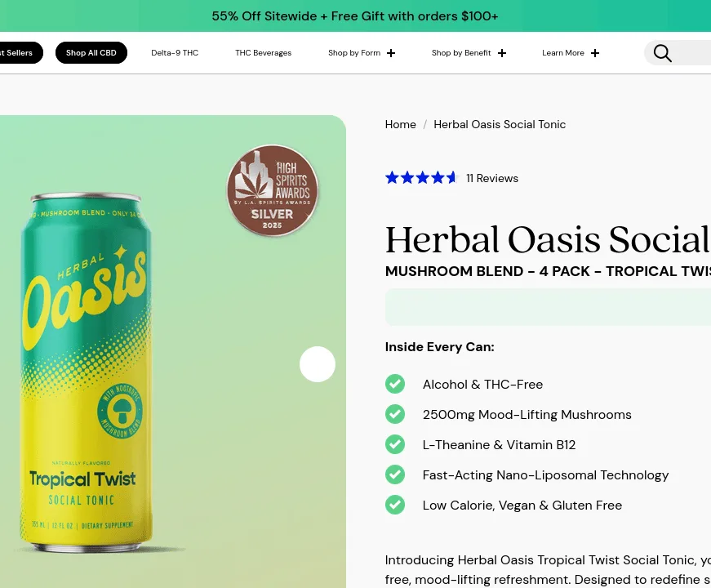
Task: Expand the Shop by Benefit plus icon
Action: (x=501, y=53)
